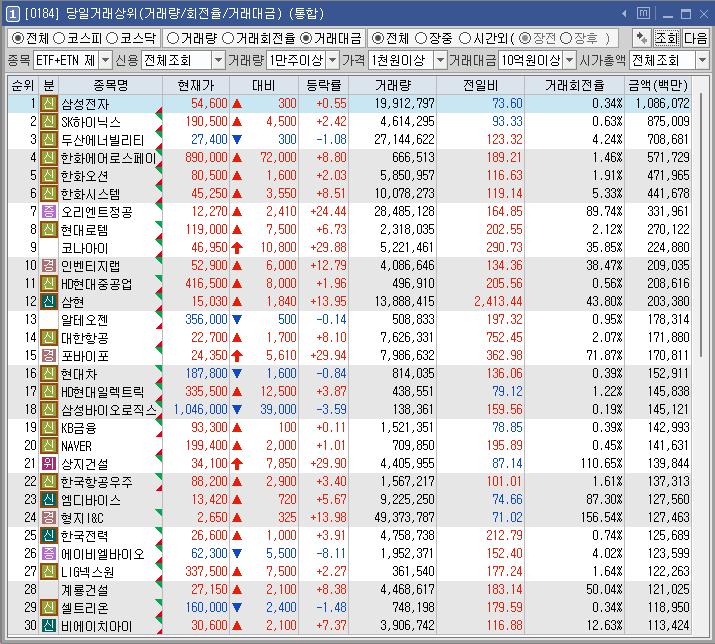This screenshot has height=644, width=715.
Task: Select the 거래대금 radio button
Action: pyautogui.click(x=306, y=39)
